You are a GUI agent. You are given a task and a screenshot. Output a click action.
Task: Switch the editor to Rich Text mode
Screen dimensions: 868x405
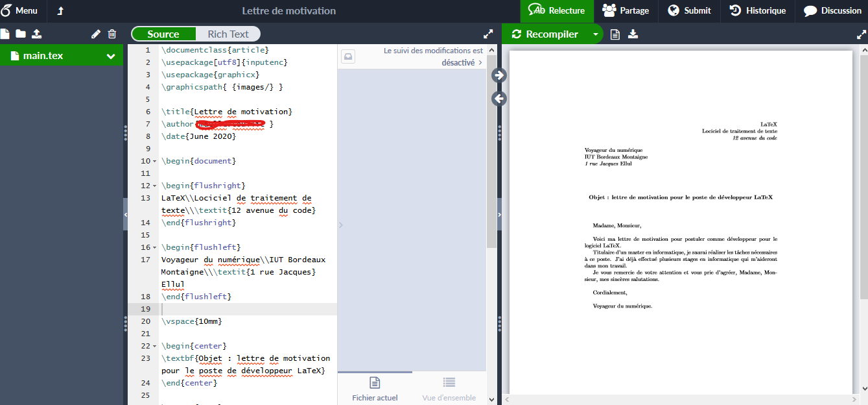pos(228,34)
